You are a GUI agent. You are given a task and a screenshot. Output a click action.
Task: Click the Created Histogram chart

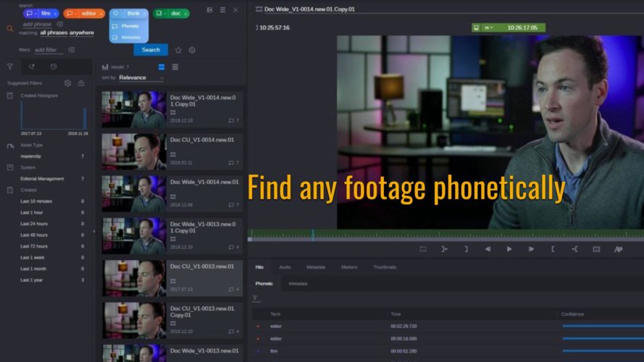54,116
